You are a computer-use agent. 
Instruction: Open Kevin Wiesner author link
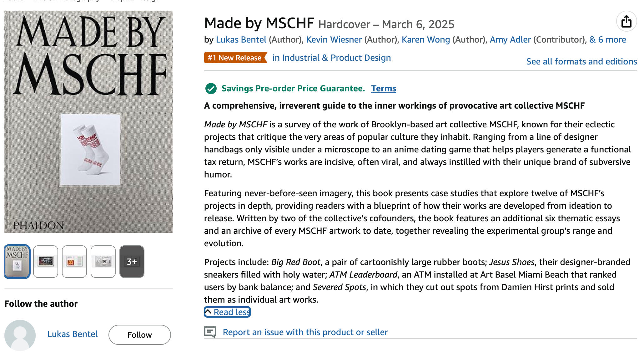pos(334,40)
